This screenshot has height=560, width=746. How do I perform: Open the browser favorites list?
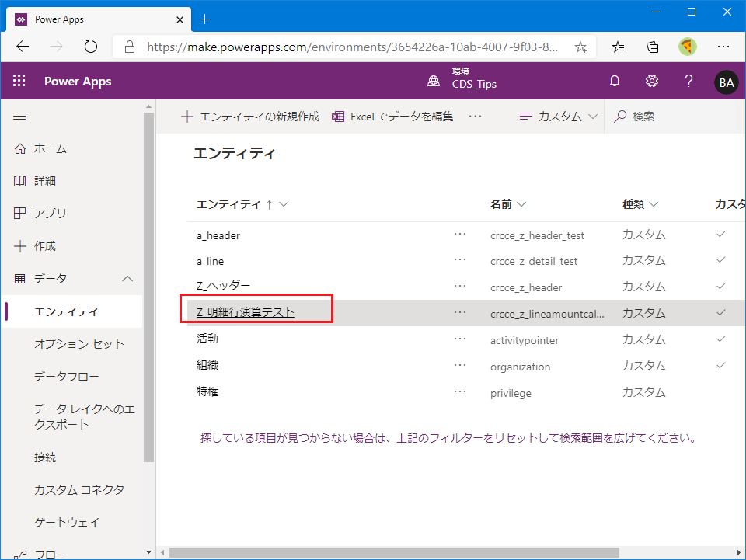pos(618,47)
